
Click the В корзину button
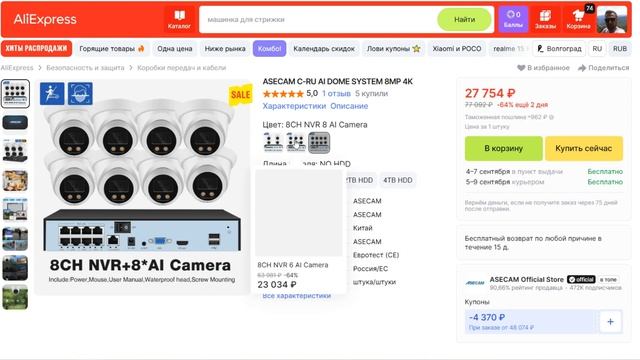503,149
